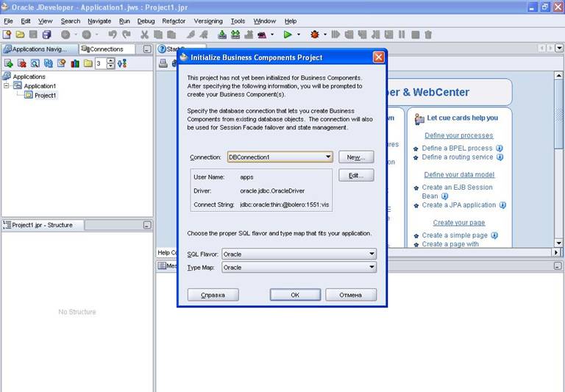Open the Type Map dropdown
Viewport: 565px width, 392px height.
tap(372, 267)
